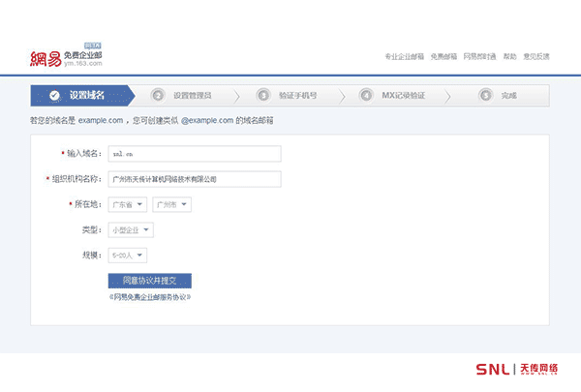Open the 意见反馈 header link
The image size is (581, 392).
click(536, 57)
